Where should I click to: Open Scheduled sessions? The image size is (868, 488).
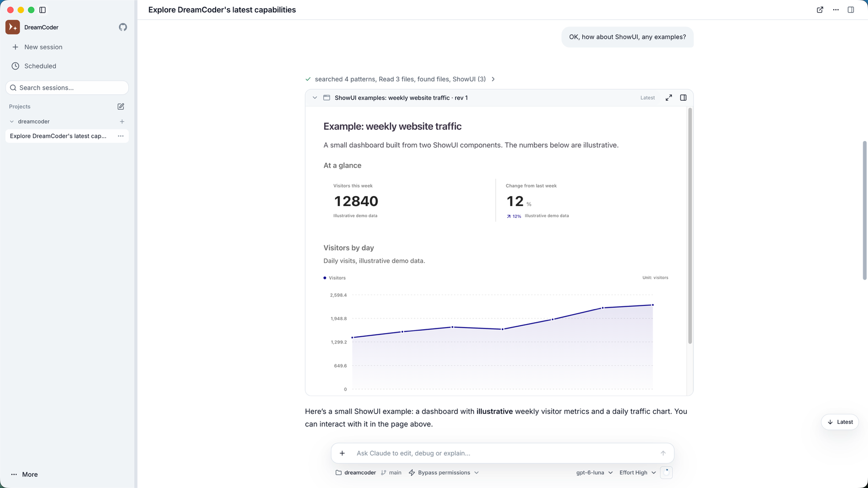pos(67,66)
